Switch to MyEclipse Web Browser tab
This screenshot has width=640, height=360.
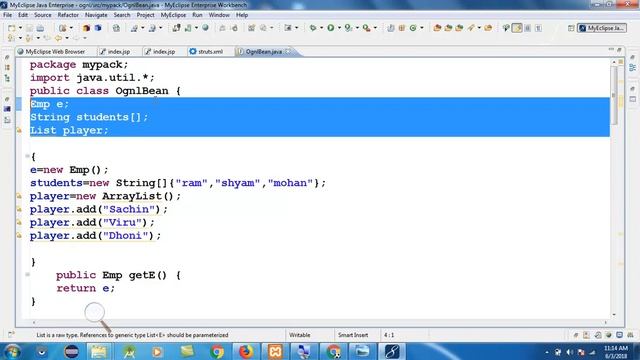tap(51, 51)
